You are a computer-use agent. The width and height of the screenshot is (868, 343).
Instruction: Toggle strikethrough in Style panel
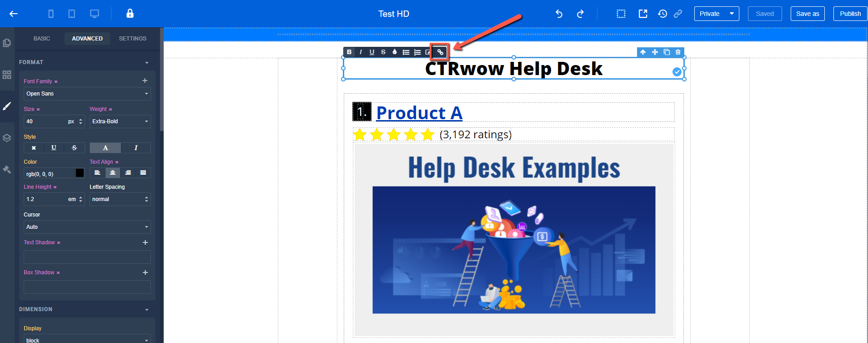75,148
